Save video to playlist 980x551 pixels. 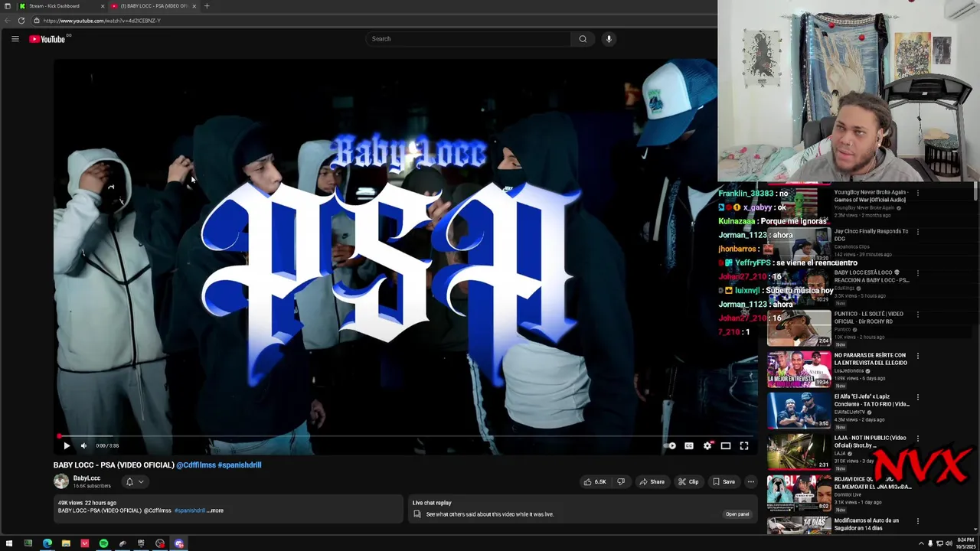pyautogui.click(x=724, y=481)
